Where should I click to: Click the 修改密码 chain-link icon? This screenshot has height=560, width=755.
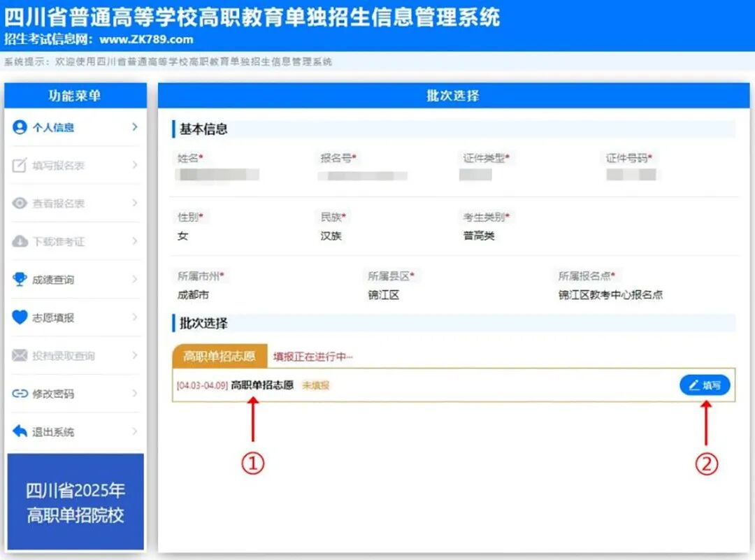pyautogui.click(x=21, y=394)
